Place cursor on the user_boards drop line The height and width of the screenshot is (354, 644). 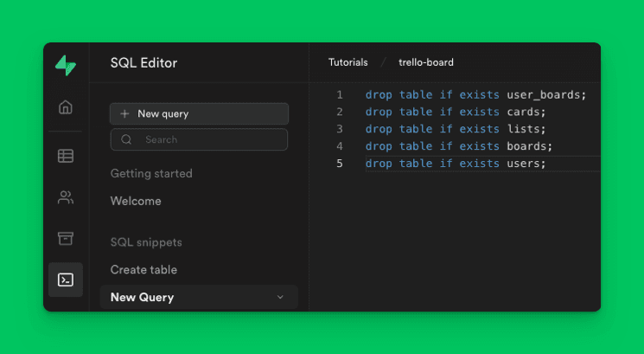click(475, 94)
